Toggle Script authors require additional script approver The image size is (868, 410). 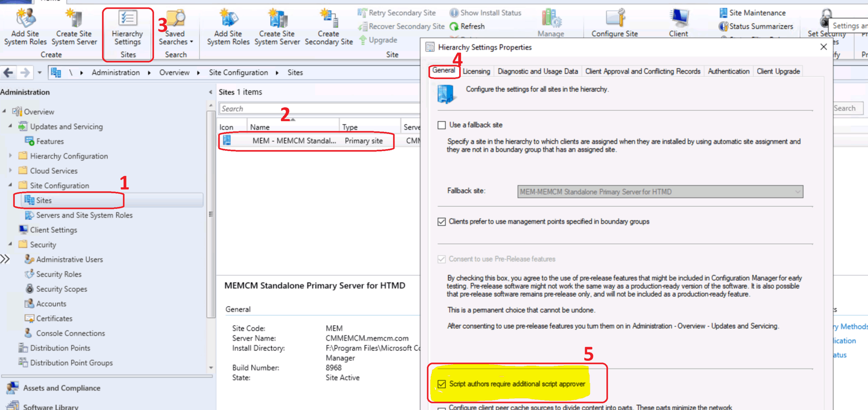pos(442,384)
